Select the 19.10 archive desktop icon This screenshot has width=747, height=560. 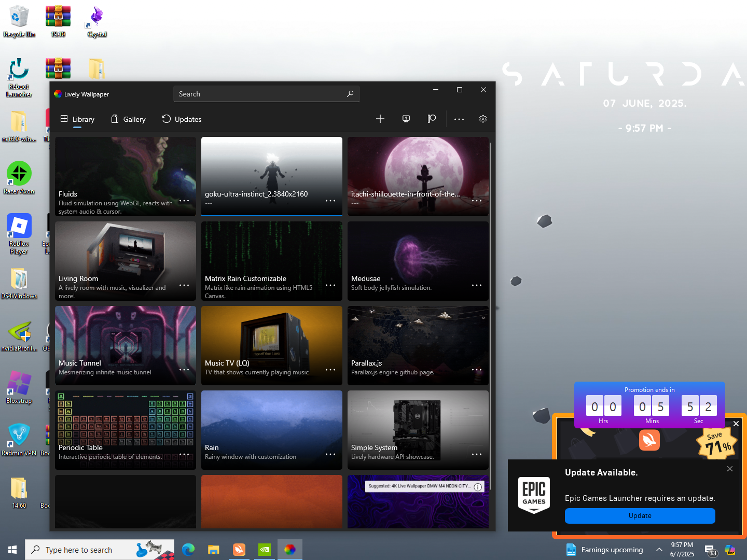click(58, 21)
